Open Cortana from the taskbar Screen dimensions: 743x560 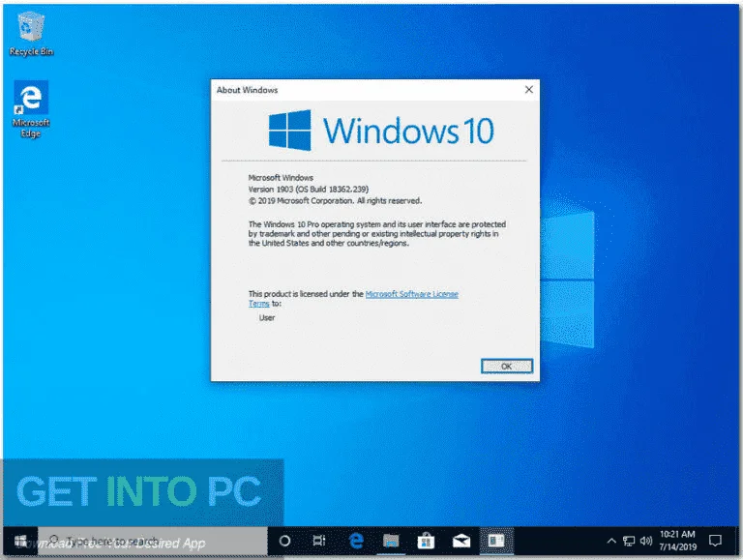point(284,541)
